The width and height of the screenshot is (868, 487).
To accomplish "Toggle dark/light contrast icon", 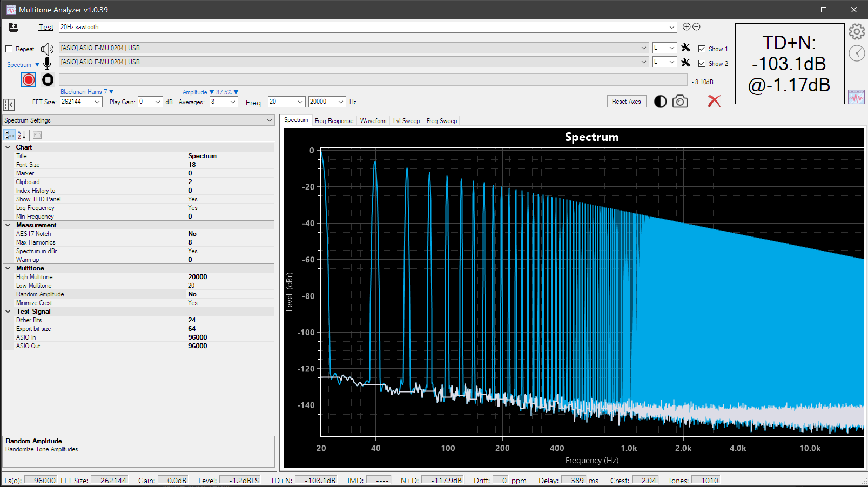I will (660, 102).
